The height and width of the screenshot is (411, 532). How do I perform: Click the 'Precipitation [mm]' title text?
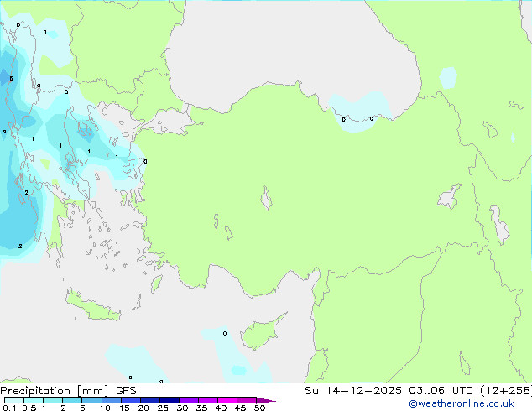pos(55,391)
